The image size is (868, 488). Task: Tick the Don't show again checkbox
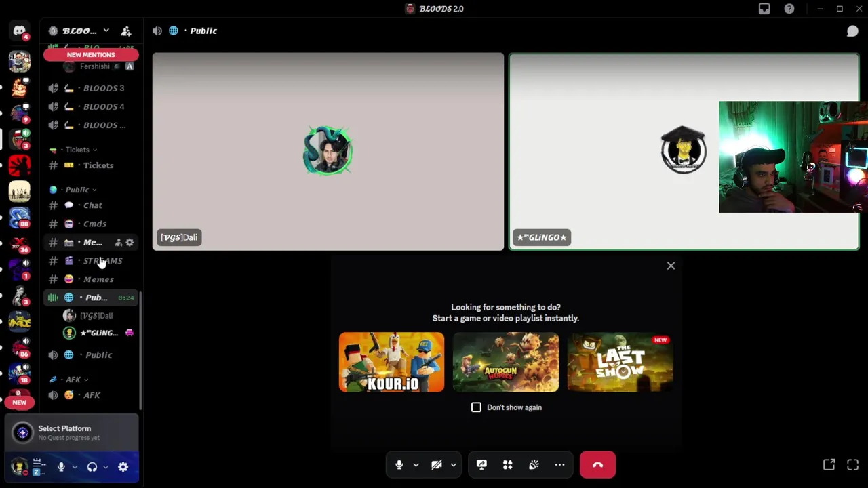click(476, 407)
